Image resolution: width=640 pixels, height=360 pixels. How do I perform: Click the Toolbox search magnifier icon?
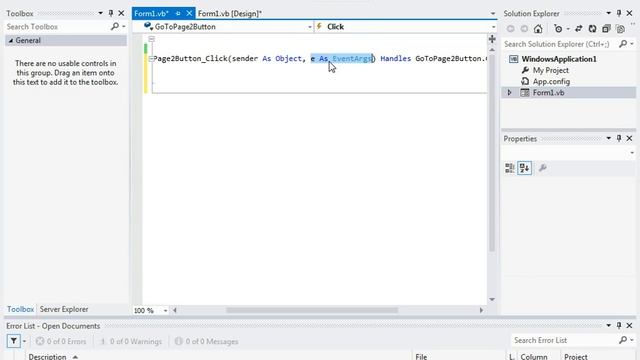[x=115, y=27]
